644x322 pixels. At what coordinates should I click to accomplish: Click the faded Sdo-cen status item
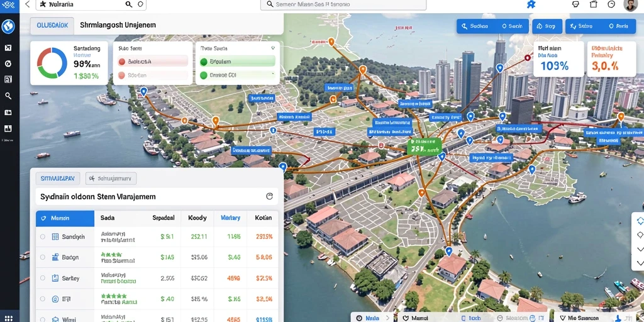pyautogui.click(x=152, y=75)
